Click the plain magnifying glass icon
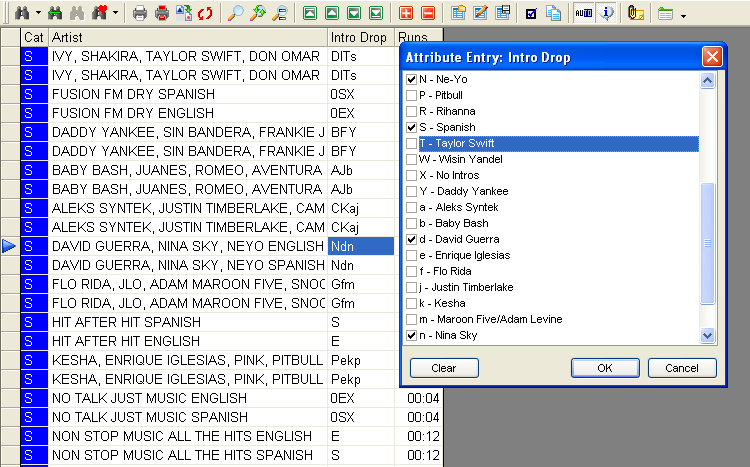The image size is (750, 467). point(235,13)
